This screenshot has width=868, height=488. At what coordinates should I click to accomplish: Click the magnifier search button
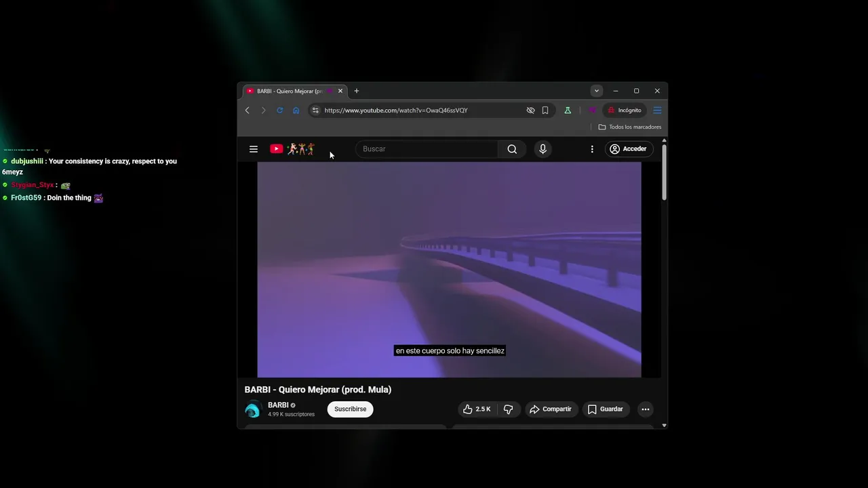pos(512,149)
